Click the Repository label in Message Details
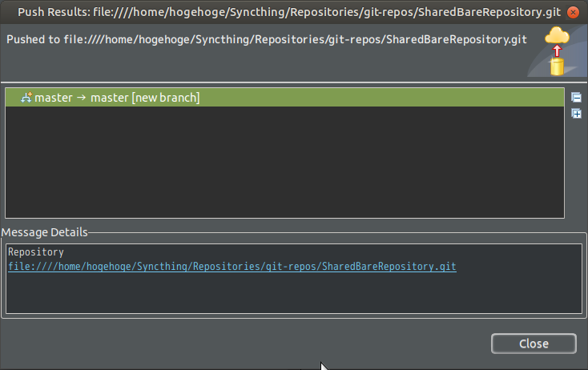 tap(35, 252)
